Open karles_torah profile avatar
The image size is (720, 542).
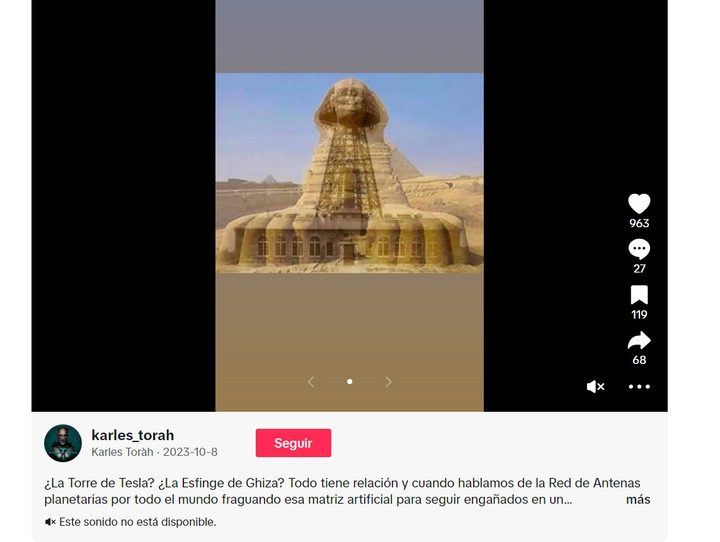pos(63,443)
